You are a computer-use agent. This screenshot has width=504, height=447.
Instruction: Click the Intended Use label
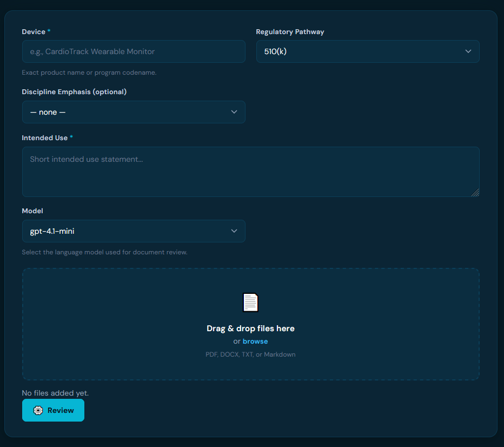(45, 137)
